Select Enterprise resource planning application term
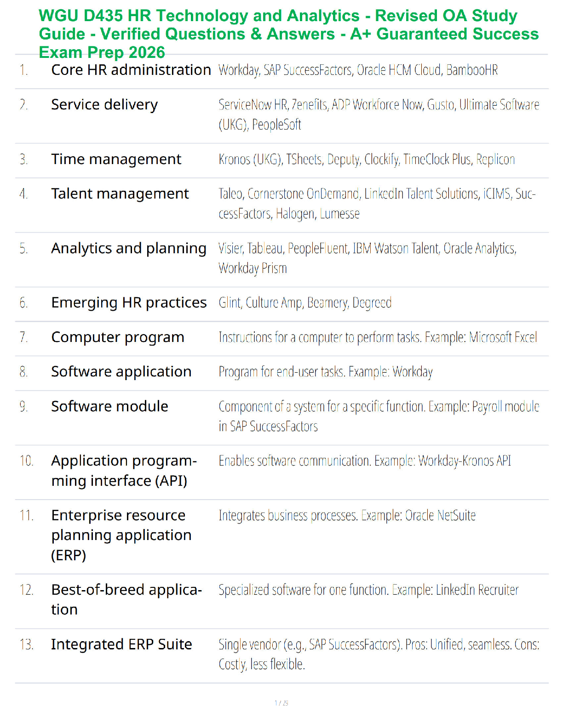 [x=121, y=535]
